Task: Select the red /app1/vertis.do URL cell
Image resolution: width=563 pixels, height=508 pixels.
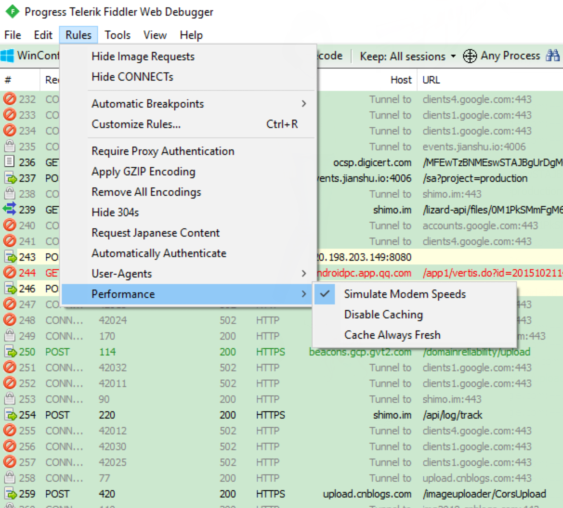Action: (x=493, y=273)
